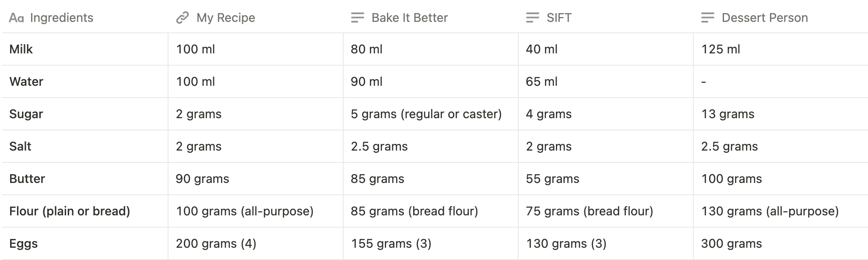Select the Bake It Better column header
868x260 pixels.
click(x=409, y=18)
